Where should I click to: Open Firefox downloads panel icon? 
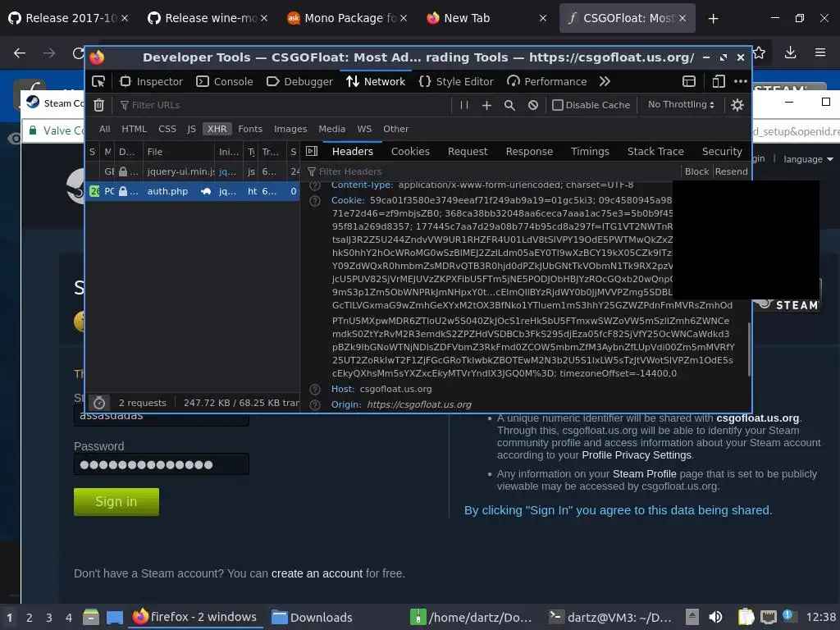(x=790, y=52)
